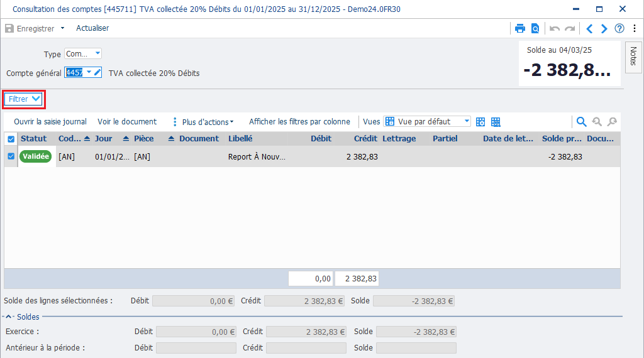Click the blue search magnifier above the grid
The image size is (644, 358).
(x=581, y=122)
